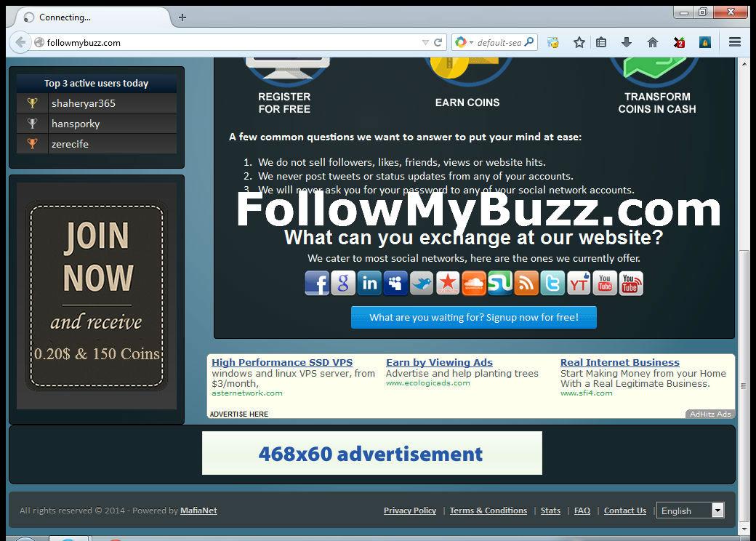Open the English language dropdown
756x541 pixels.
(x=689, y=510)
